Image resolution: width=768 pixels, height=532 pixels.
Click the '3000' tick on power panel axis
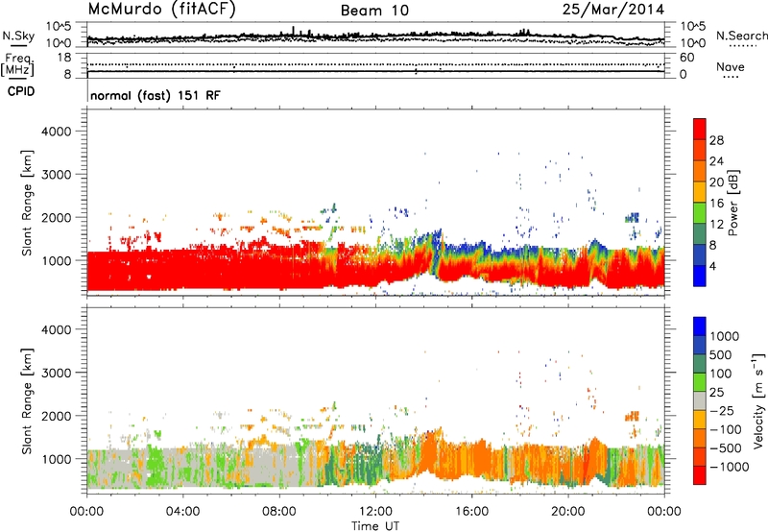point(56,175)
